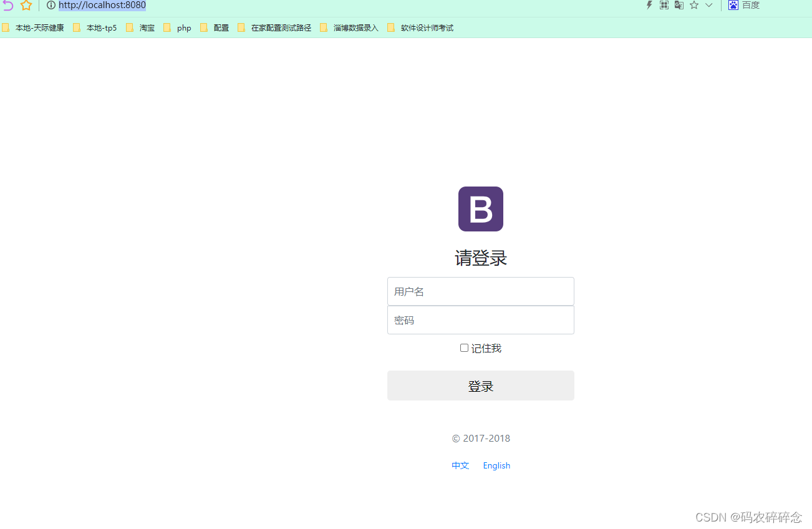Click the grey star bookmark icon

[694, 5]
